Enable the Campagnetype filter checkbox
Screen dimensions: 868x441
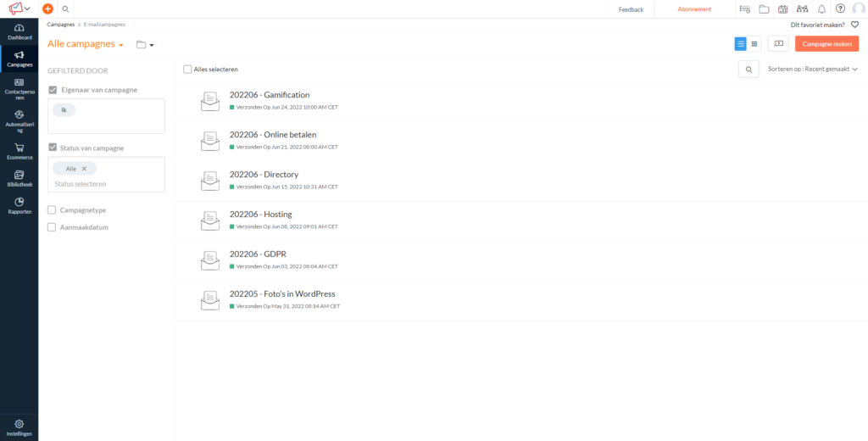tap(52, 210)
